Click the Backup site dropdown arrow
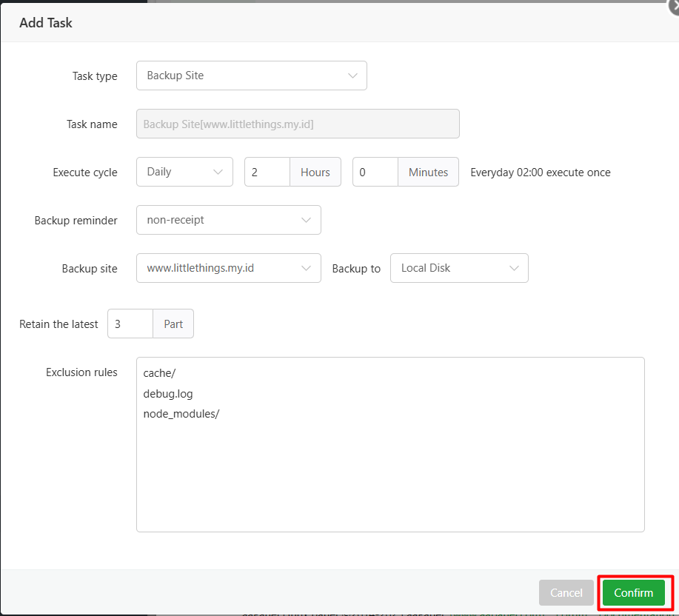Screen dimensions: 679x616 pyautogui.click(x=307, y=268)
